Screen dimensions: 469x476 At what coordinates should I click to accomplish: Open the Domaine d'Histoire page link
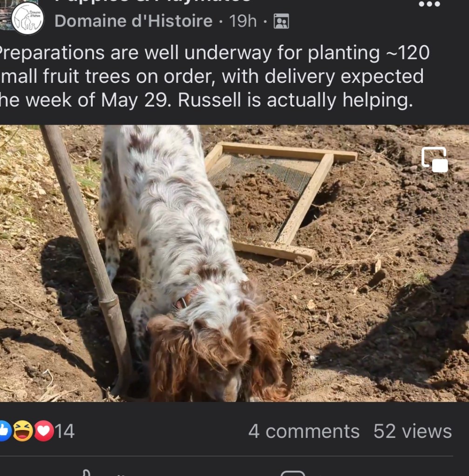pos(133,21)
